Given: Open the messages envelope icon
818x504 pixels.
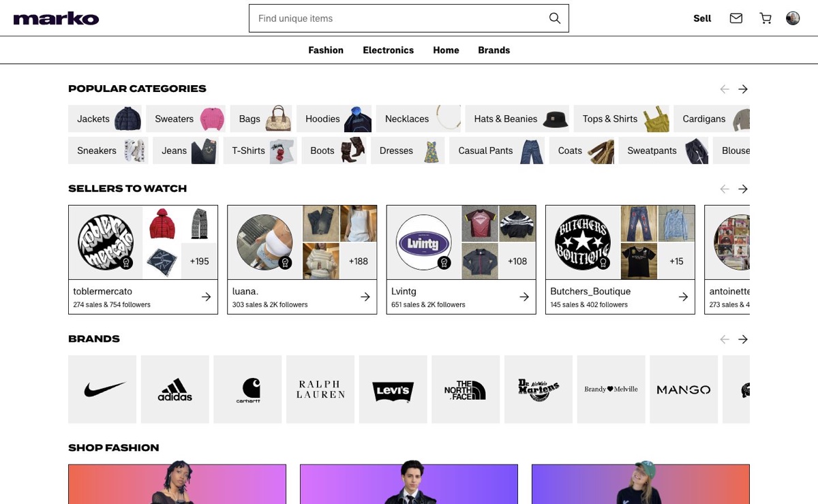Looking at the screenshot, I should pos(736,18).
